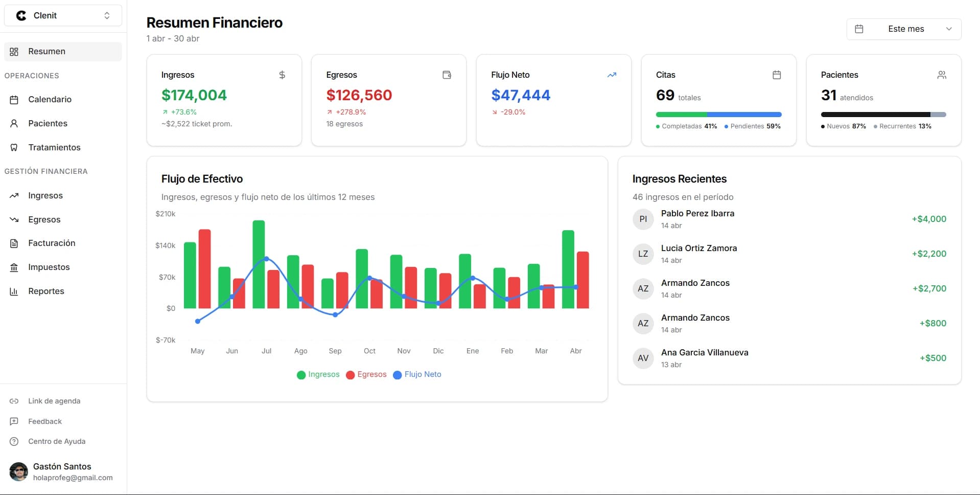The image size is (980, 495).
Task: Open Centro de Ayuda
Action: pos(56,441)
